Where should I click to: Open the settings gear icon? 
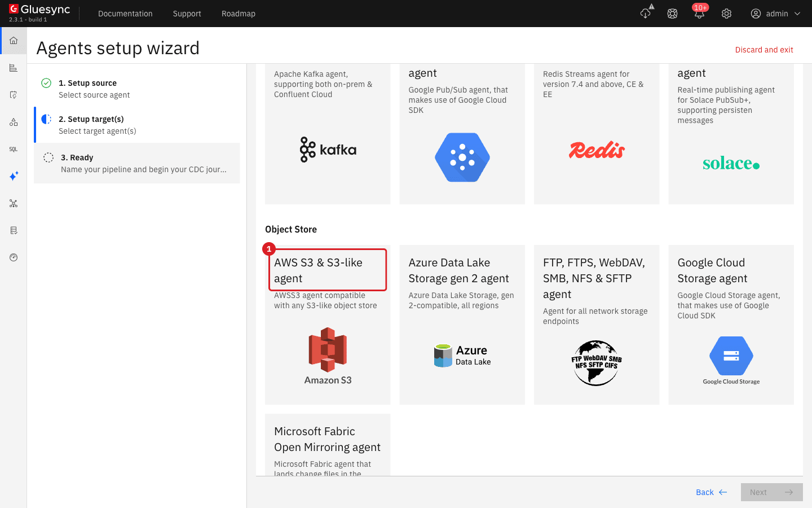click(726, 14)
